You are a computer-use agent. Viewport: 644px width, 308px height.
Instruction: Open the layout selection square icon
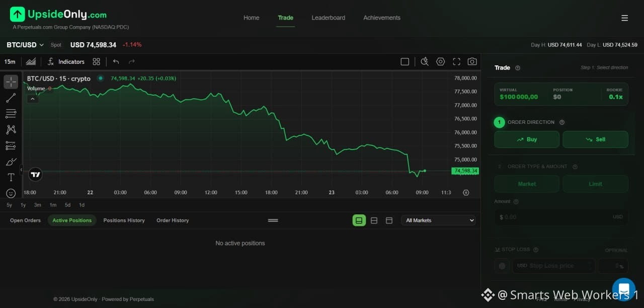(405, 61)
